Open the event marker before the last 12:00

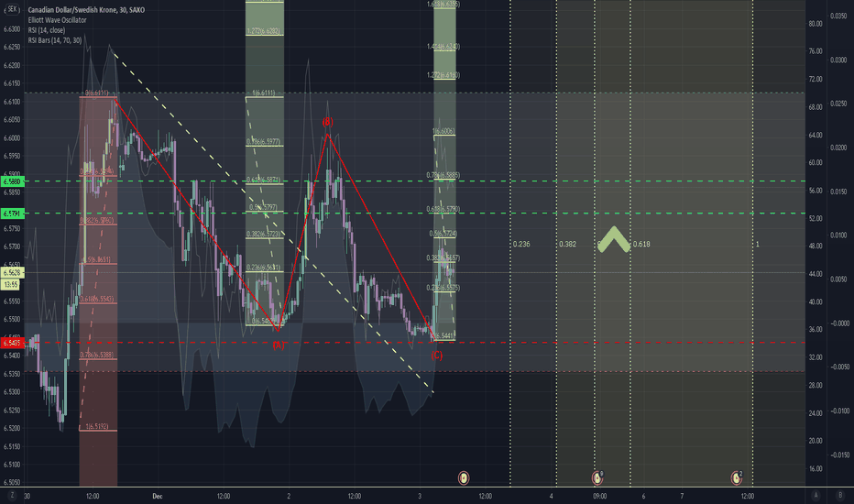737,477
